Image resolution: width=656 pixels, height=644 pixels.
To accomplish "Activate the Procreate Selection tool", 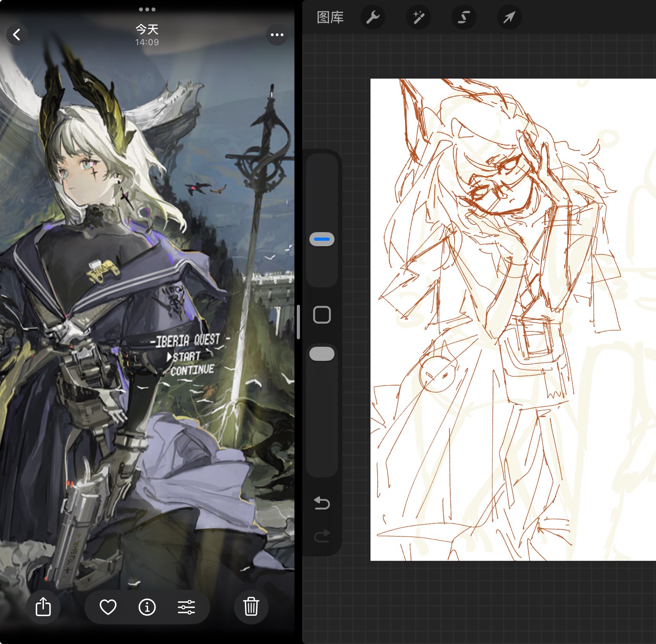I will coord(464,17).
